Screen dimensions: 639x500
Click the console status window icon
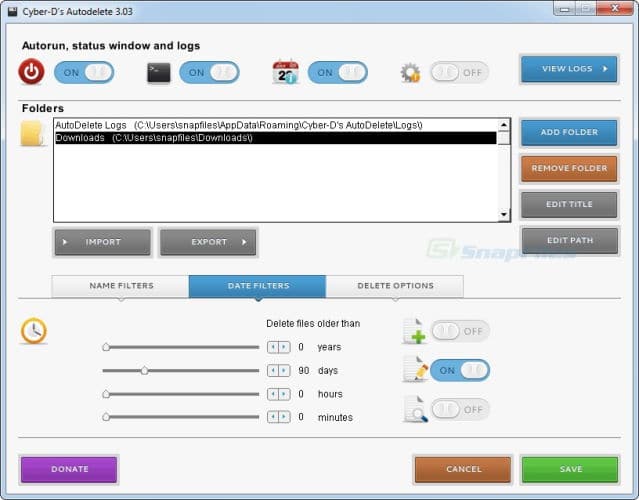point(158,72)
